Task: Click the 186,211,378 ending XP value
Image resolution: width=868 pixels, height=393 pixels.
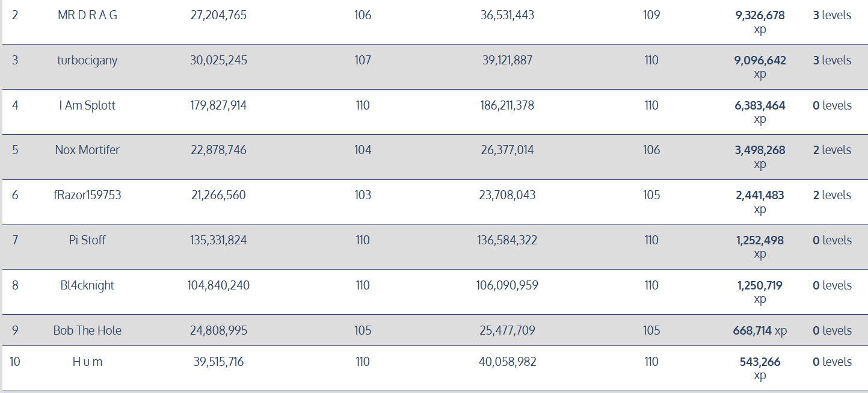Action: click(x=507, y=106)
